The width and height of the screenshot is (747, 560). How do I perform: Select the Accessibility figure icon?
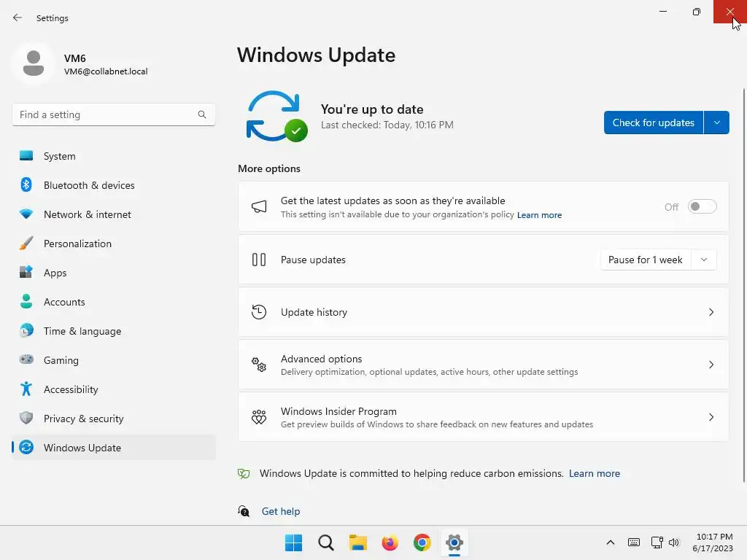point(26,389)
